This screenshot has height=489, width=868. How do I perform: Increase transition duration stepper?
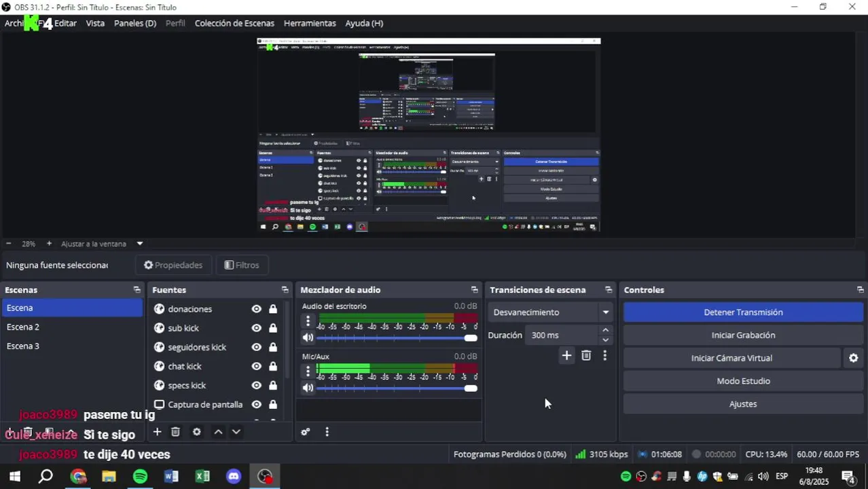coord(605,331)
